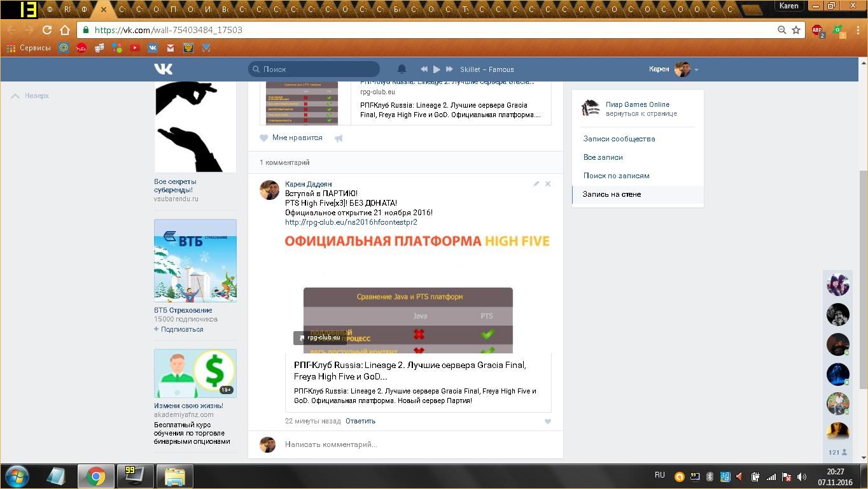Click the dollar sign ad thumbnail
The image size is (868, 489).
[x=195, y=373]
